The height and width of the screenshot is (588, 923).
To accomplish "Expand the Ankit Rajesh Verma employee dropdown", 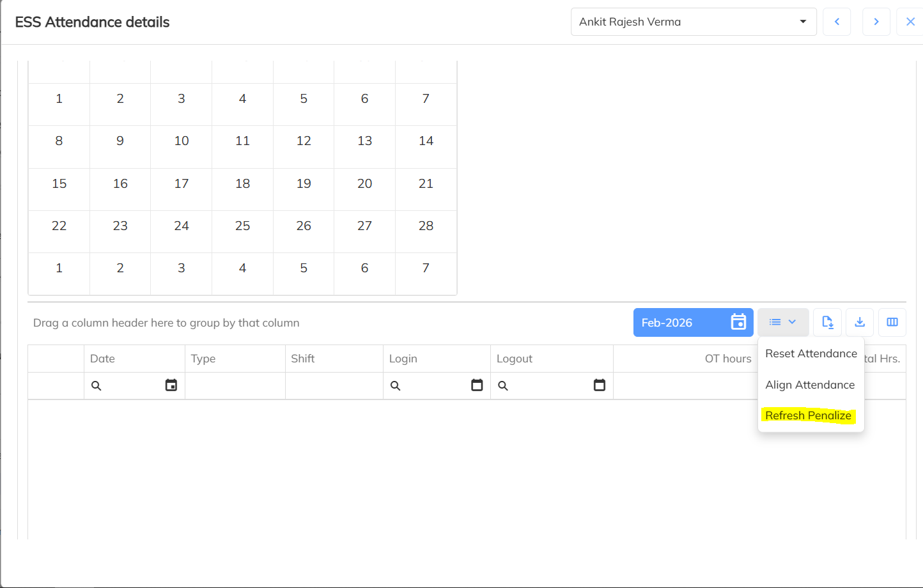I will tap(803, 22).
